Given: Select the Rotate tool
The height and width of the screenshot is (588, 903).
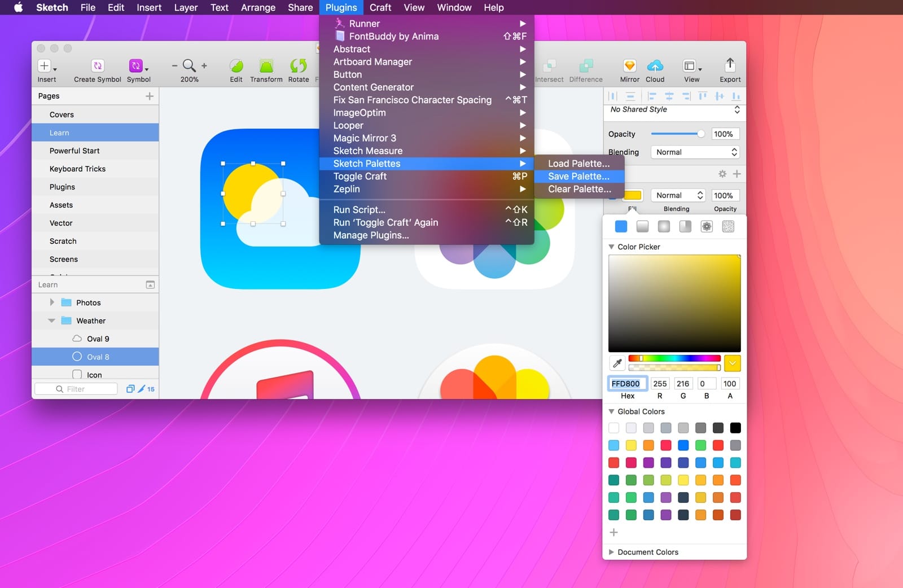Looking at the screenshot, I should 298,66.
